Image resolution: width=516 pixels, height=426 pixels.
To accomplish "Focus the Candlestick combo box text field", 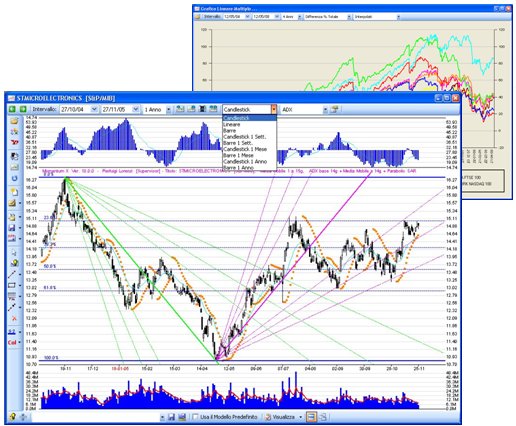I will coord(247,109).
